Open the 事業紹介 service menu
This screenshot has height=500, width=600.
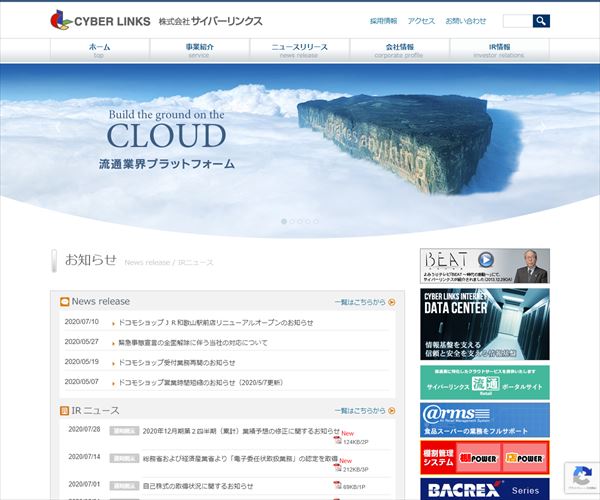tap(200, 50)
